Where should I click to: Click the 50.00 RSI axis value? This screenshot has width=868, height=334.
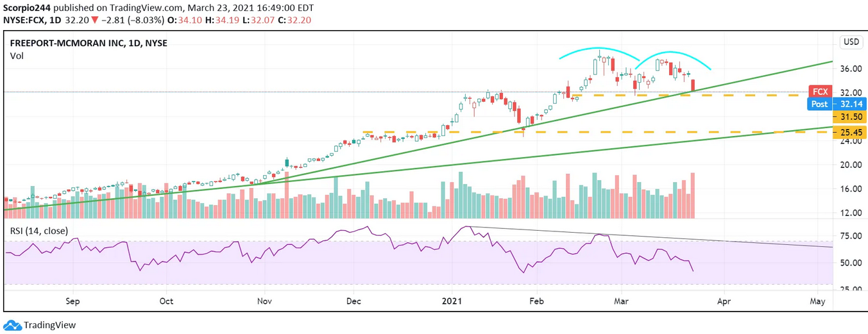point(851,263)
